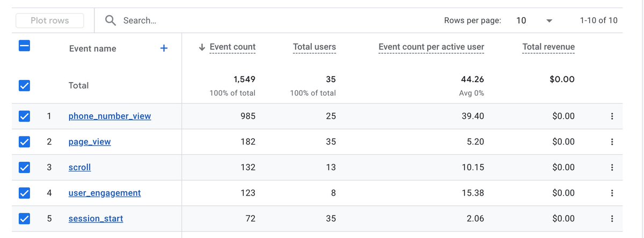Open the session_start event link
This screenshot has height=238, width=644.
click(96, 219)
